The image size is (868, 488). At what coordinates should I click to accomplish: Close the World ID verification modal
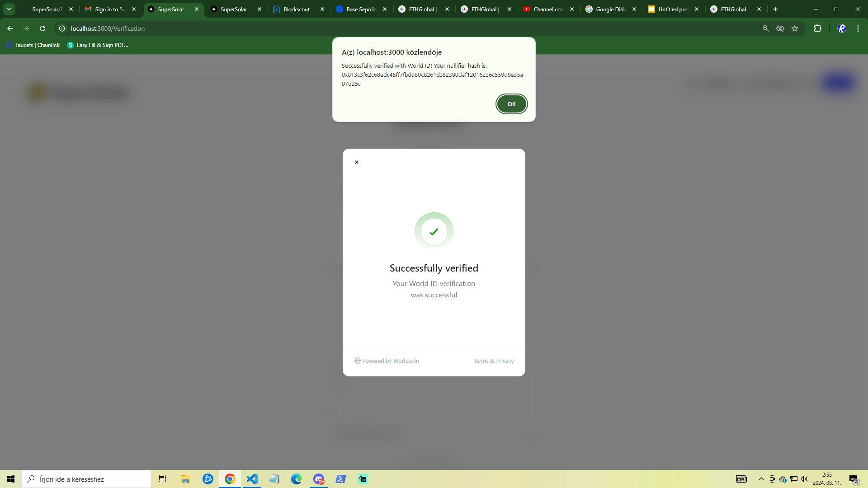click(x=357, y=162)
